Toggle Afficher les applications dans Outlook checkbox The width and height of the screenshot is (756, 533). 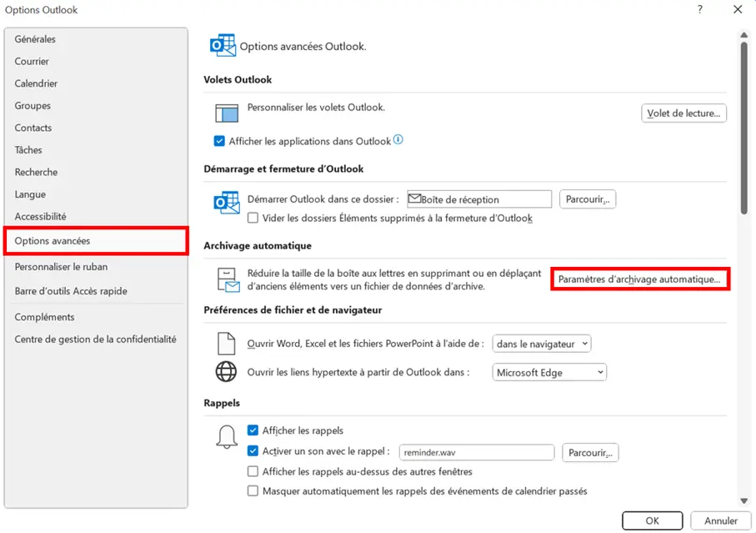coord(219,141)
